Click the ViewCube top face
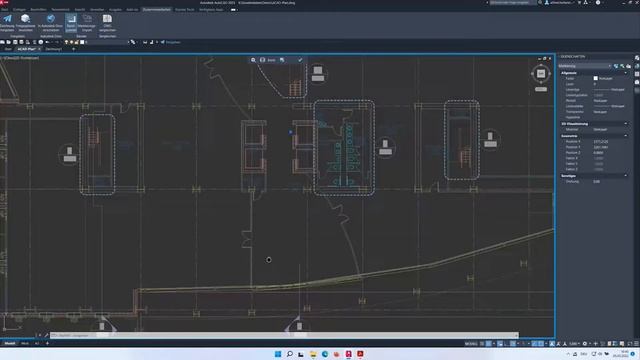The image size is (640, 360). pos(541,73)
